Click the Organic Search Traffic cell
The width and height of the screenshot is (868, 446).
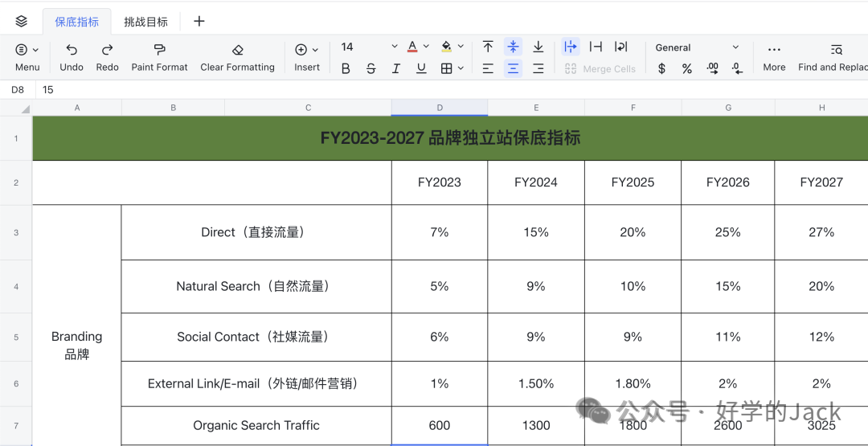(256, 426)
